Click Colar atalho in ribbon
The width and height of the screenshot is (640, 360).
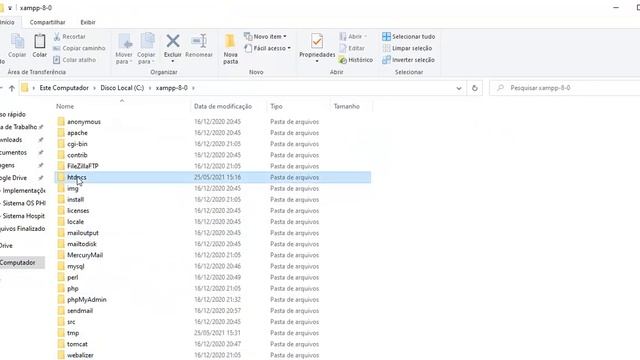74,60
